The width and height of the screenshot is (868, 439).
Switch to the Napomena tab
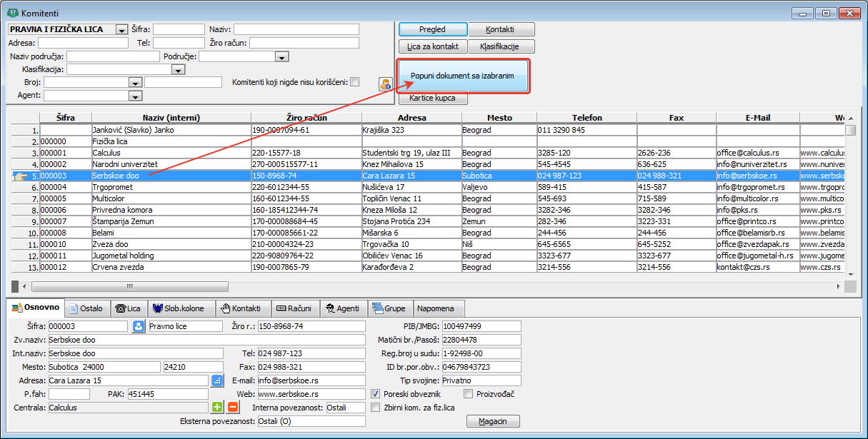[x=439, y=309]
